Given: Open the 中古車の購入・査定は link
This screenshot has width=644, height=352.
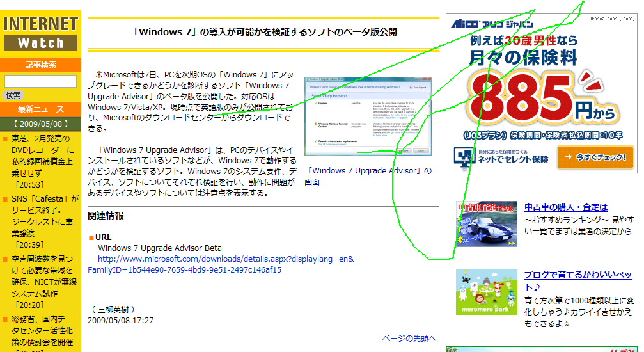Looking at the screenshot, I should click(566, 207).
